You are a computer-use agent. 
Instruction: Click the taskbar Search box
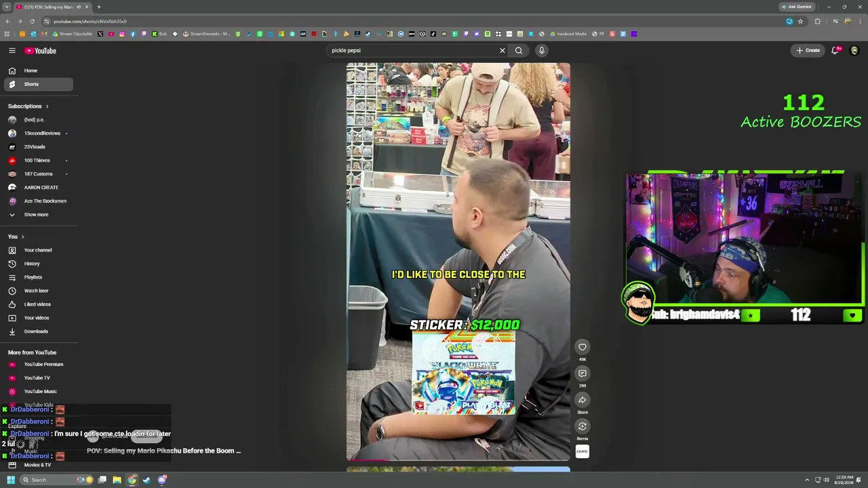point(56,480)
